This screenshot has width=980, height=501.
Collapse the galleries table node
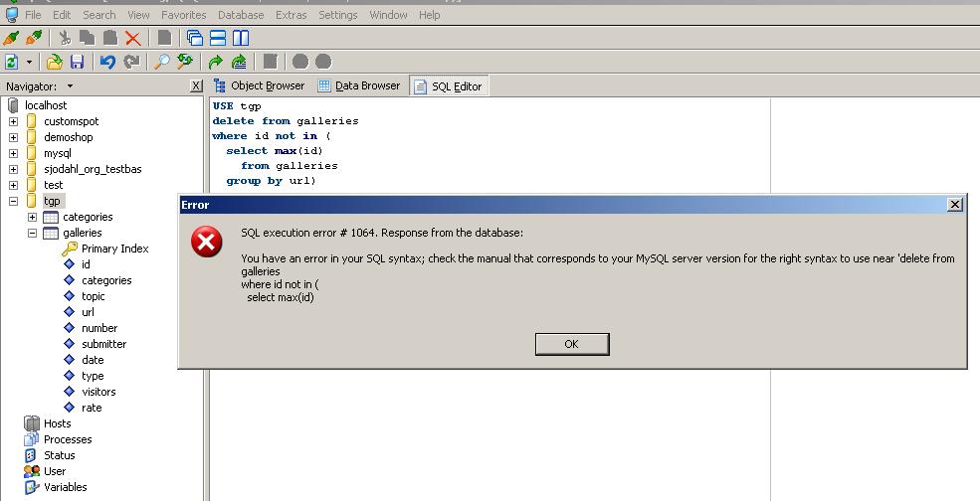tap(33, 233)
